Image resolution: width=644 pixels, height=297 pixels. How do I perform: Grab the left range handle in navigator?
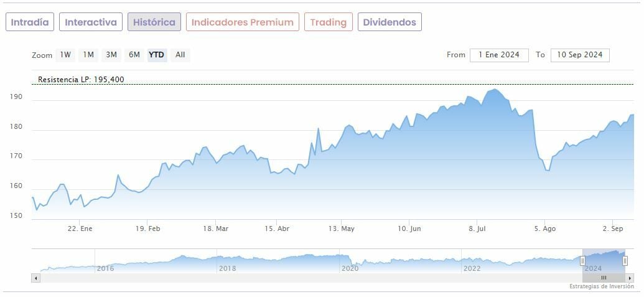(583, 261)
